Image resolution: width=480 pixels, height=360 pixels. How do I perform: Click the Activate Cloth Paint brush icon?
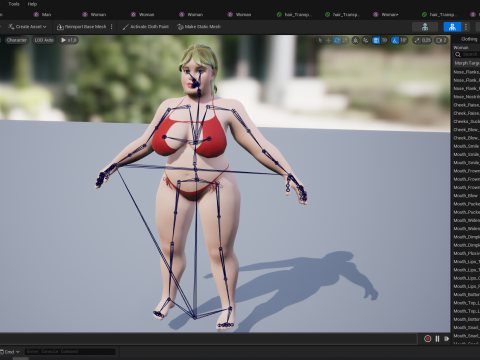click(125, 27)
